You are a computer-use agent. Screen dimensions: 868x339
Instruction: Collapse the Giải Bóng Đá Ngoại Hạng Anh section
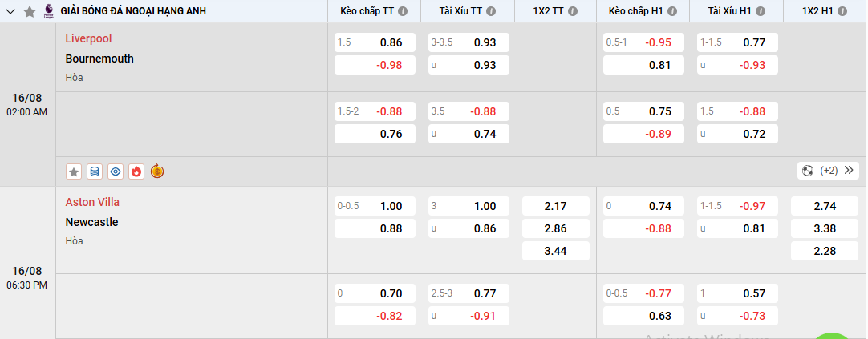tap(10, 11)
